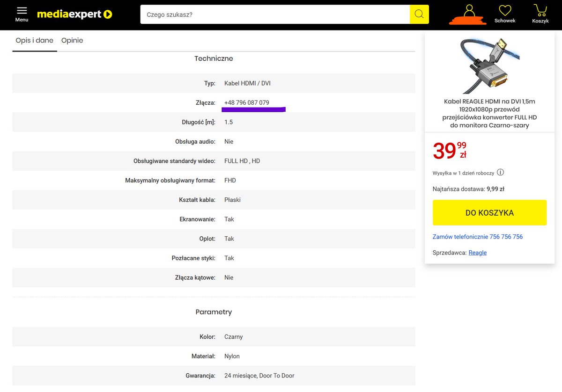Click the 'Obsługa audio:' label
Viewport: 562px width, 392px height.
(x=195, y=142)
